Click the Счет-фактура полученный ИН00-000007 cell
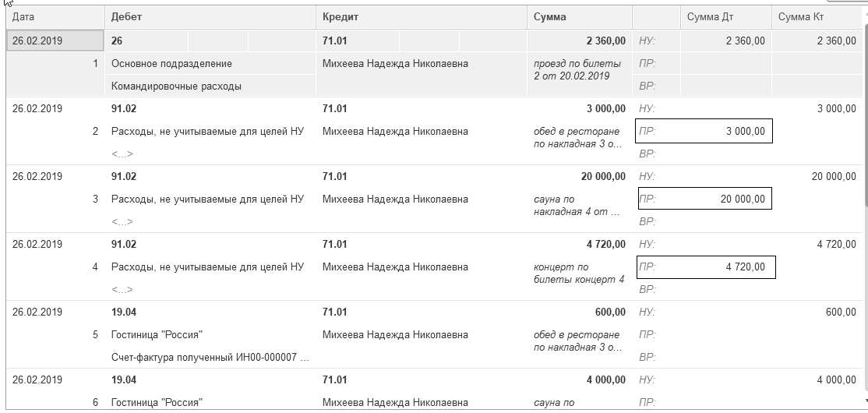The image size is (868, 413). pyautogui.click(x=210, y=358)
